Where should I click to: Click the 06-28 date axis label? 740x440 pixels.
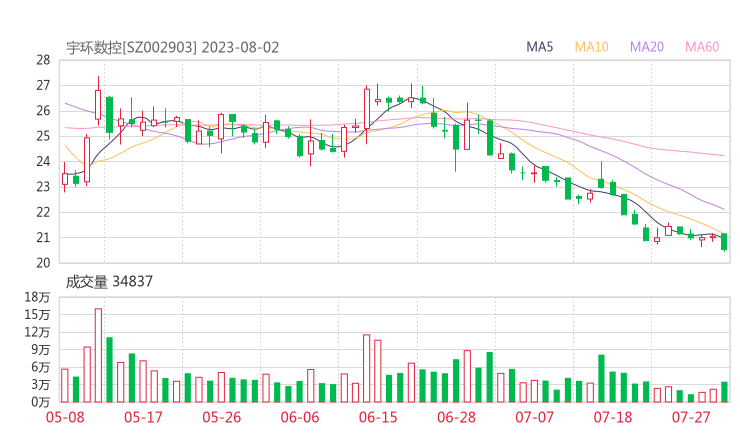pyautogui.click(x=456, y=417)
